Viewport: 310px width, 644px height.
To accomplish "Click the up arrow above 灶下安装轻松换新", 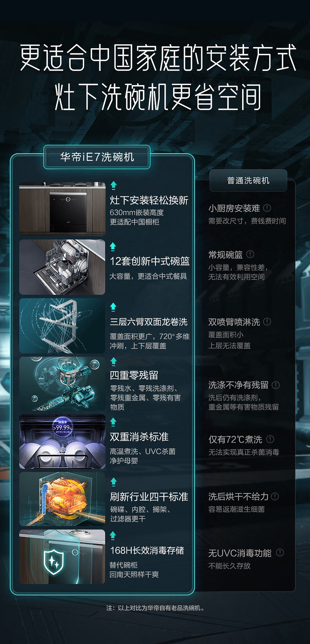I will pyautogui.click(x=113, y=185).
